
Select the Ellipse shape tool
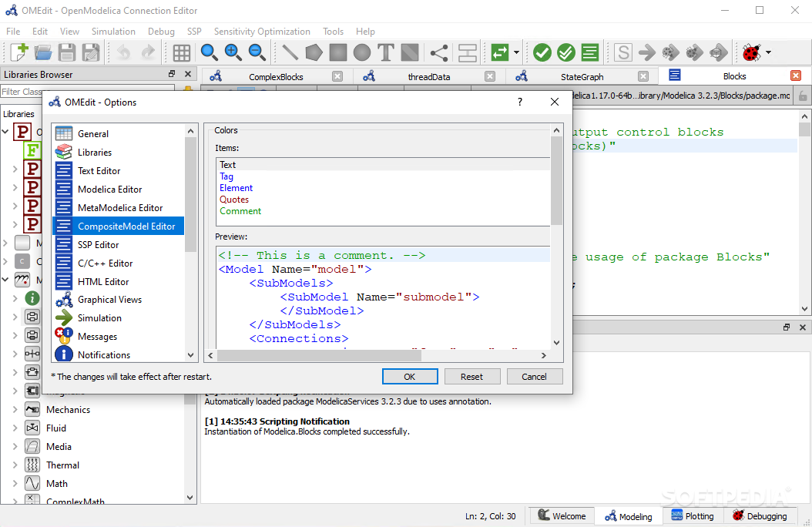click(x=362, y=52)
